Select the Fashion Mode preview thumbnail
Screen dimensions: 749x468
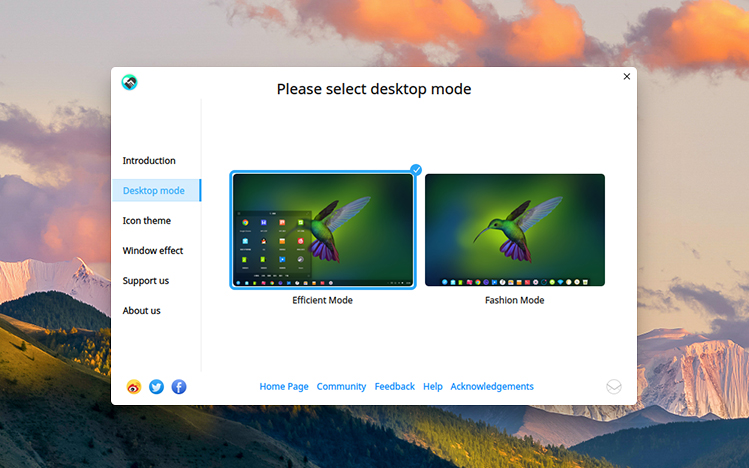[515, 230]
